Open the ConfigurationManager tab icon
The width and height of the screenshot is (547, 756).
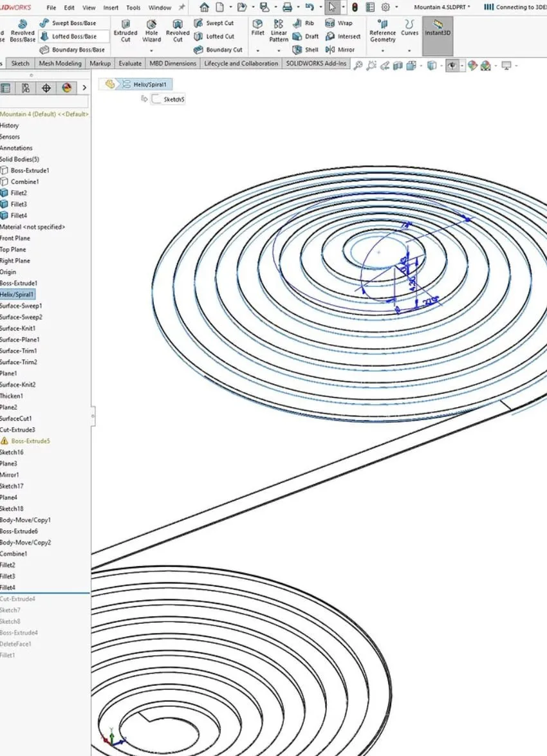26,88
